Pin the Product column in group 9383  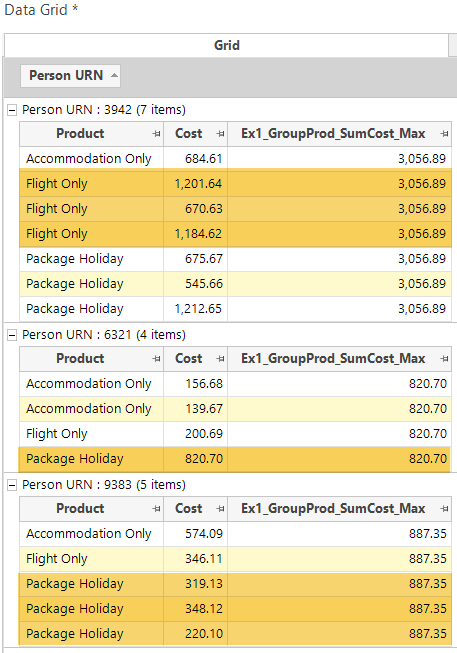(156, 508)
